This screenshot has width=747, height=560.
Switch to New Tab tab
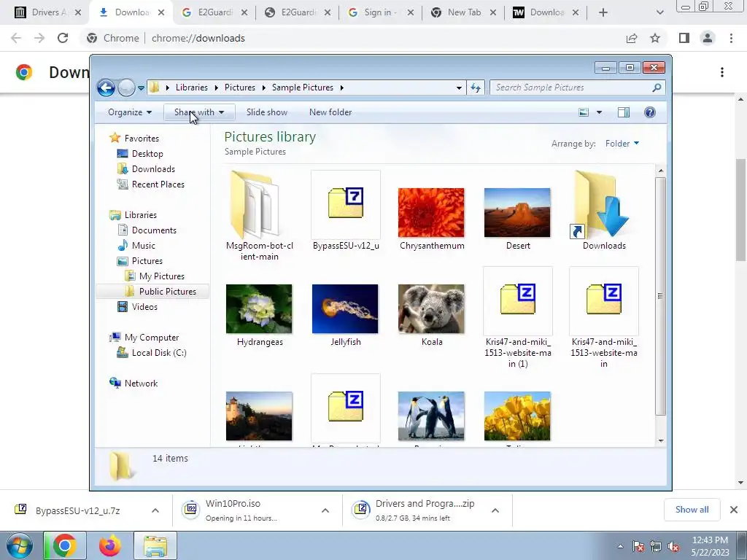(x=463, y=12)
